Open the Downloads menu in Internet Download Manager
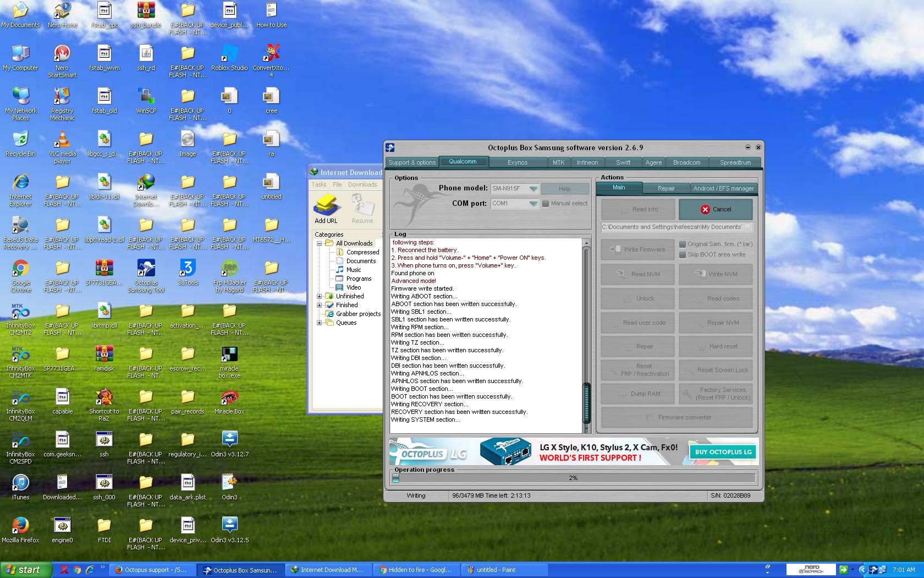Screen dimensions: 924x578 [x=362, y=184]
